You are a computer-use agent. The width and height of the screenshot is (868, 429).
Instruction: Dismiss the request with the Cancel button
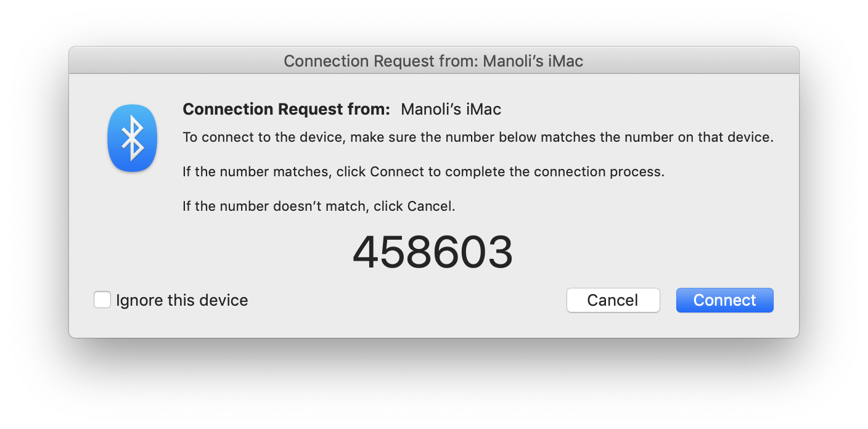click(x=613, y=300)
